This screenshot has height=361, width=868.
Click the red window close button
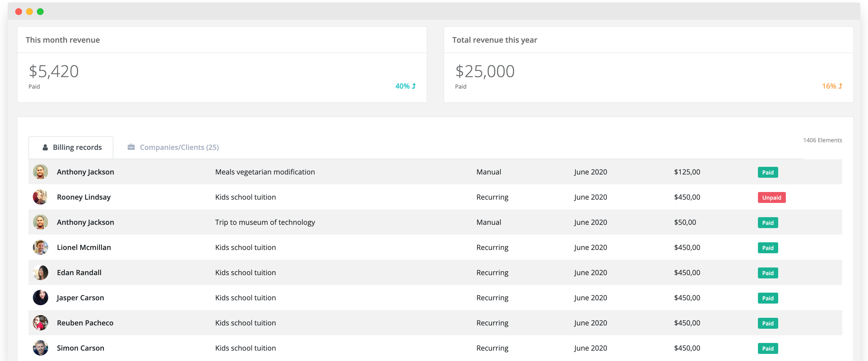(x=19, y=12)
